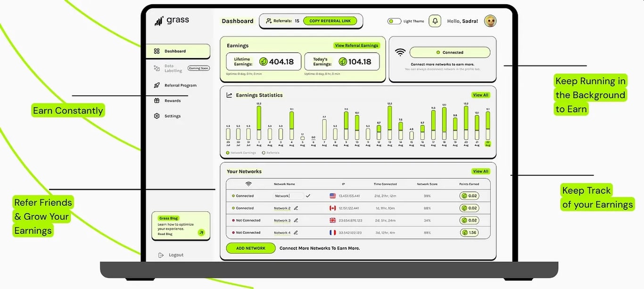Click the leaf icon in Lifetime Earnings
This screenshot has height=289, width=644.
[264, 61]
